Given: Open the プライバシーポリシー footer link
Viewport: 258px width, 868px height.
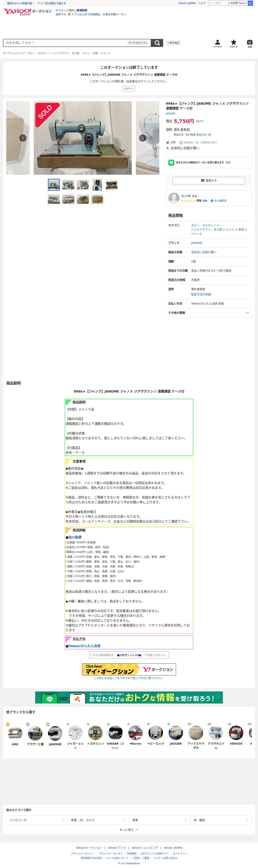Looking at the screenshot, I should 83,854.
